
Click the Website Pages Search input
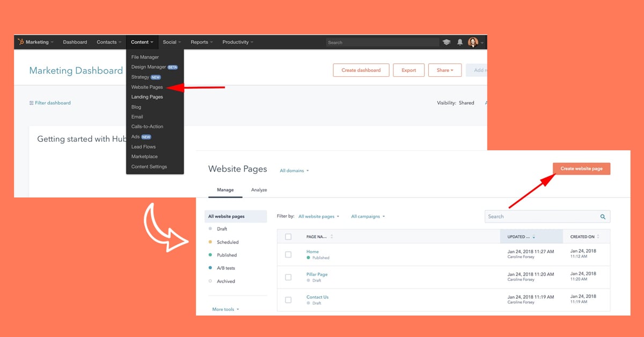547,217
